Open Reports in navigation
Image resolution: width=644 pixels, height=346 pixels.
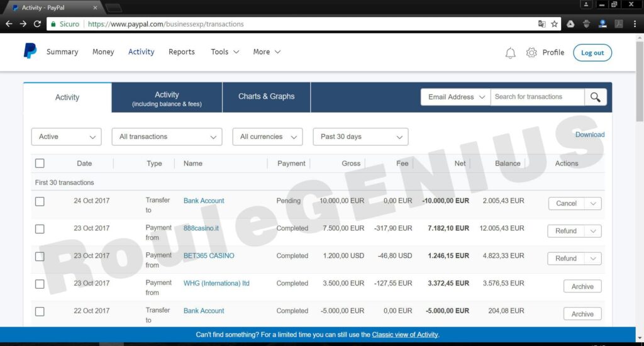(182, 52)
